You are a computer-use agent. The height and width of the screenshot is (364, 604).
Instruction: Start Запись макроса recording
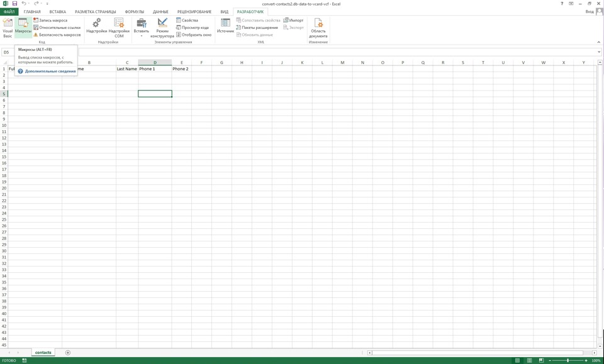(50, 20)
